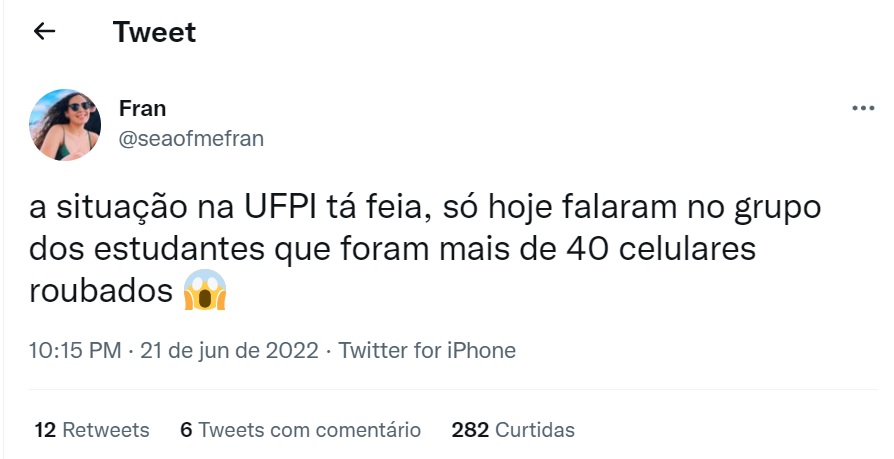
Task: Click the screaming face emoji
Action: [x=205, y=293]
